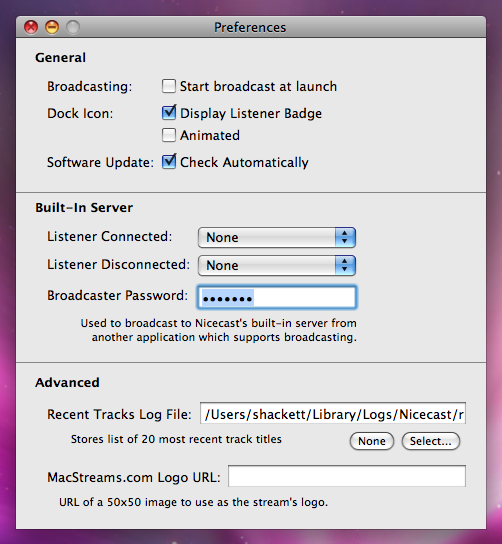Click the 'Stores list of 20 most recent' text

tap(176, 439)
